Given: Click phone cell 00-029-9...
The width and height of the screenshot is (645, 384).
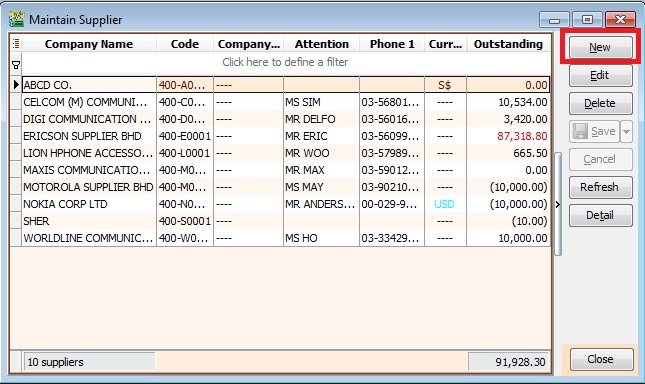Looking at the screenshot, I should (x=392, y=204).
